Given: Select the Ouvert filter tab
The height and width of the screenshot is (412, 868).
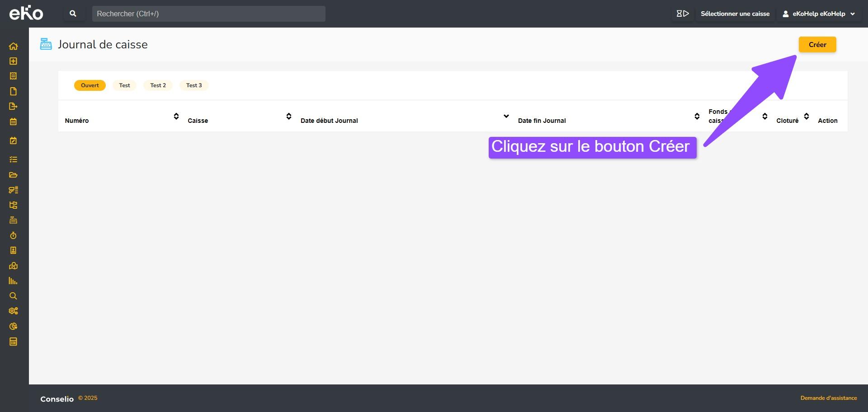Looking at the screenshot, I should [x=90, y=85].
